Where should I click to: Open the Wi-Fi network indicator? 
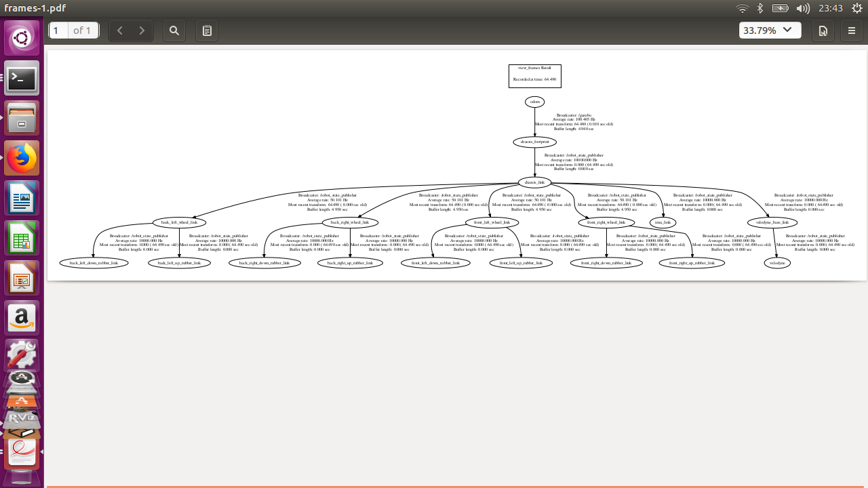click(743, 8)
